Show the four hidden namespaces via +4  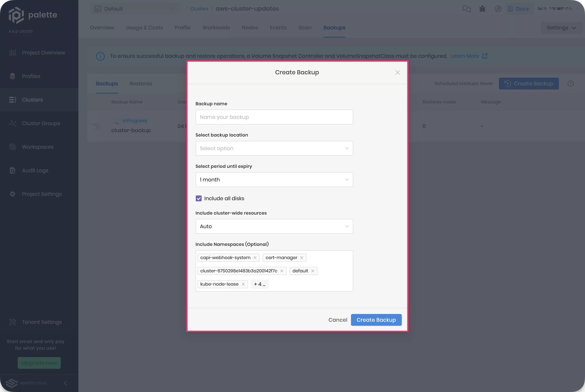point(259,284)
